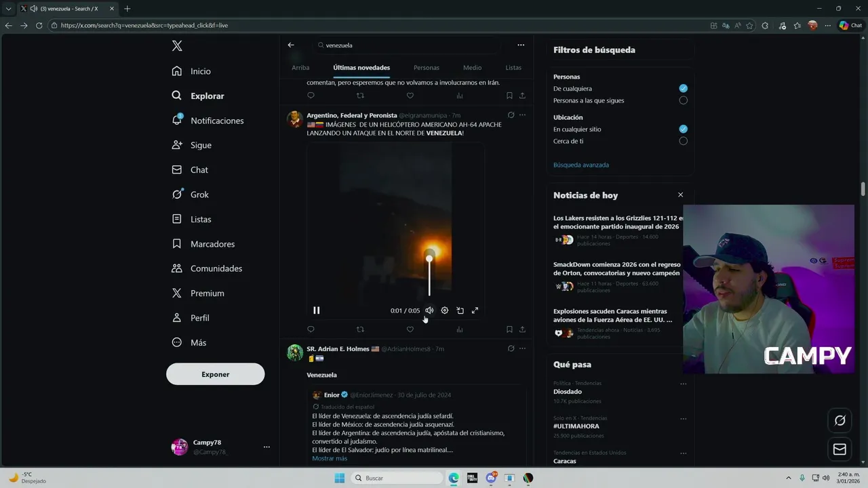The height and width of the screenshot is (488, 868).
Task: Select De cualquiera people filter
Action: coord(683,89)
